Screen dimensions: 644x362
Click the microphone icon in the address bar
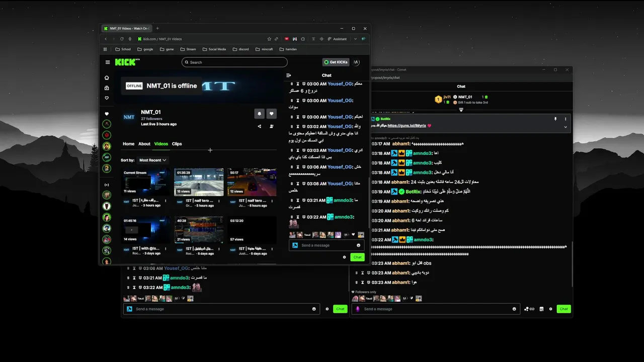(x=130, y=39)
